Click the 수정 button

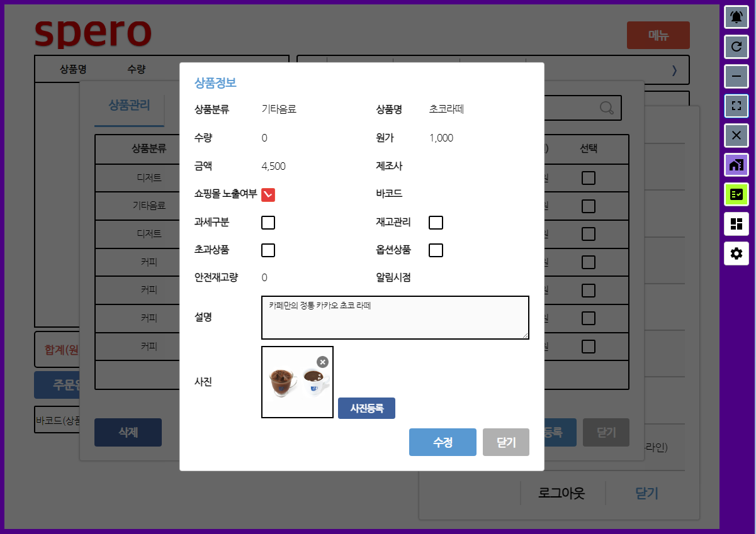[x=443, y=443]
